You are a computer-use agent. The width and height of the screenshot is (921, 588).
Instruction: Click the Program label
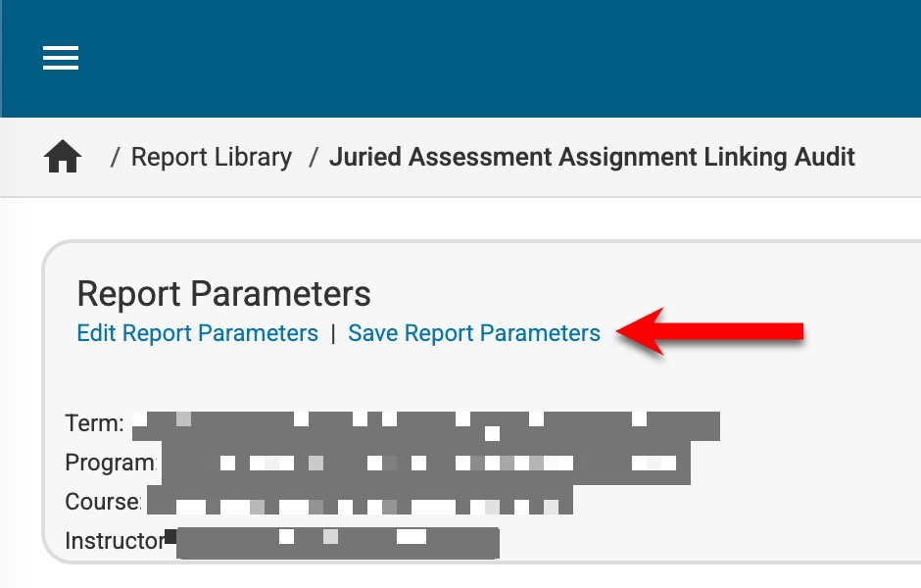(110, 463)
